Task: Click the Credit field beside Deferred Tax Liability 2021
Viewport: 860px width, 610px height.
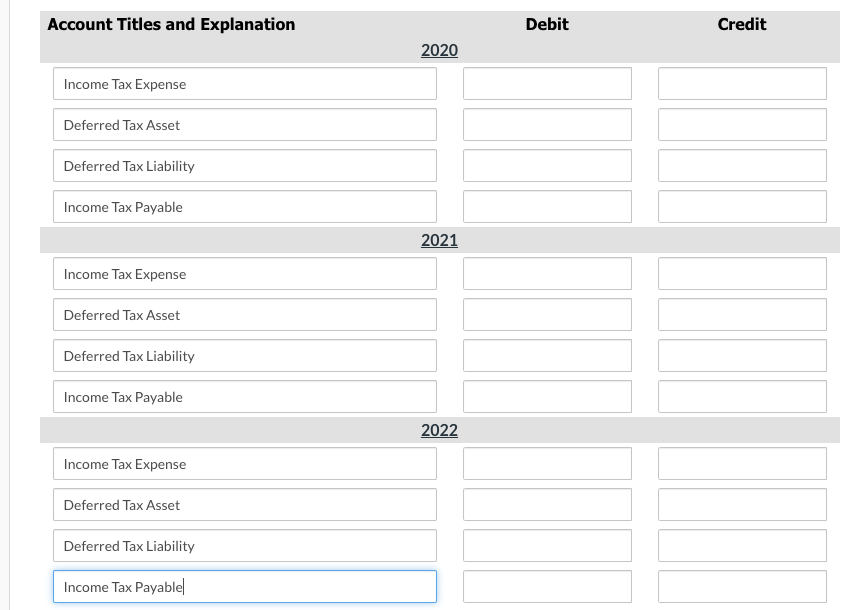Action: point(741,355)
